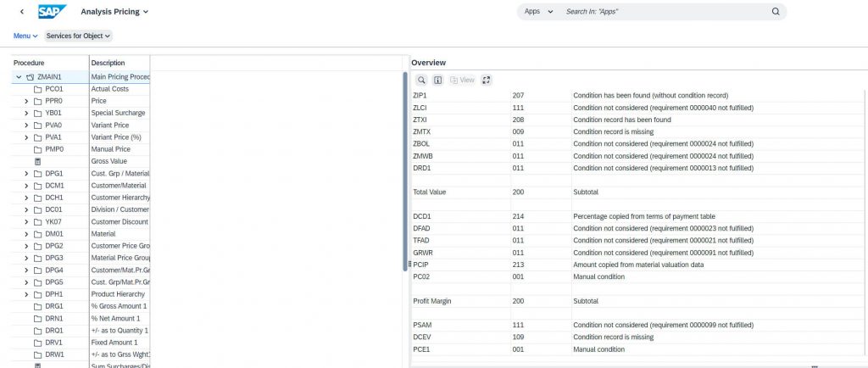Expand the DC01 Division / Customer node
Screen dimensions: 868x368
26,209
